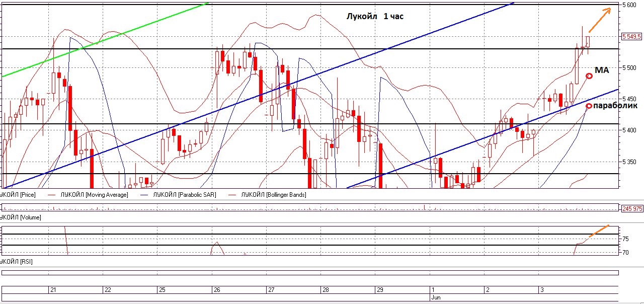The image size is (644, 304).
Task: Click date 26 on the time axis
Action: (x=217, y=290)
